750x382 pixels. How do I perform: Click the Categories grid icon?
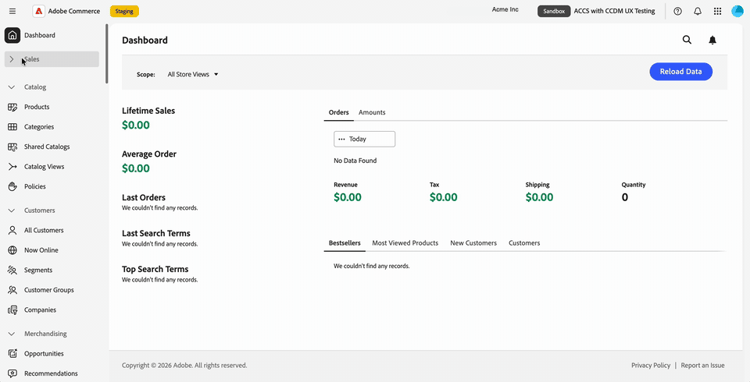pos(12,127)
